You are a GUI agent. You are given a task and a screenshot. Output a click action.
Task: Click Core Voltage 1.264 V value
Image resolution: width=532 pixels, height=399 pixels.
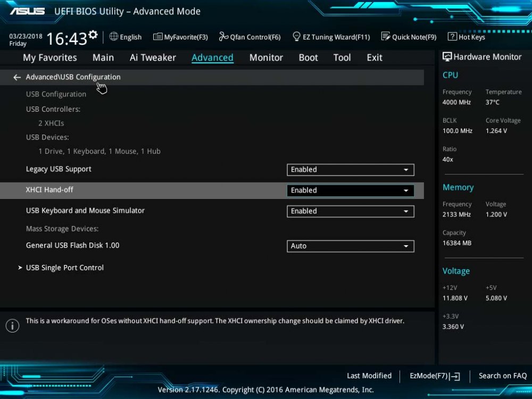(x=496, y=131)
